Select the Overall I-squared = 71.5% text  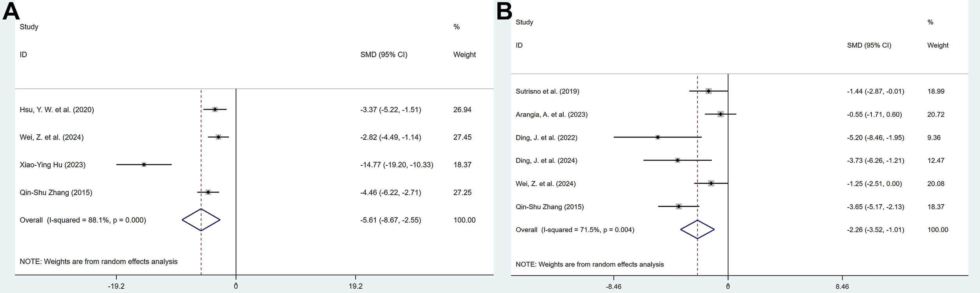575,230
